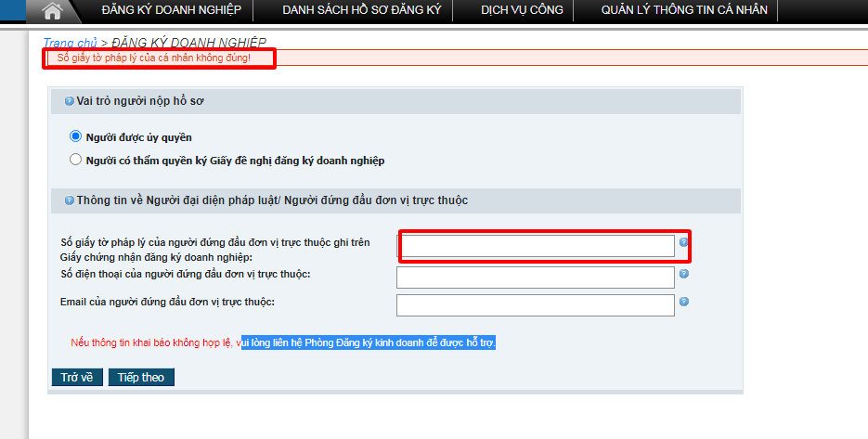Focus the Số giấy tờ pháp lý input field
The image size is (868, 439).
536,245
